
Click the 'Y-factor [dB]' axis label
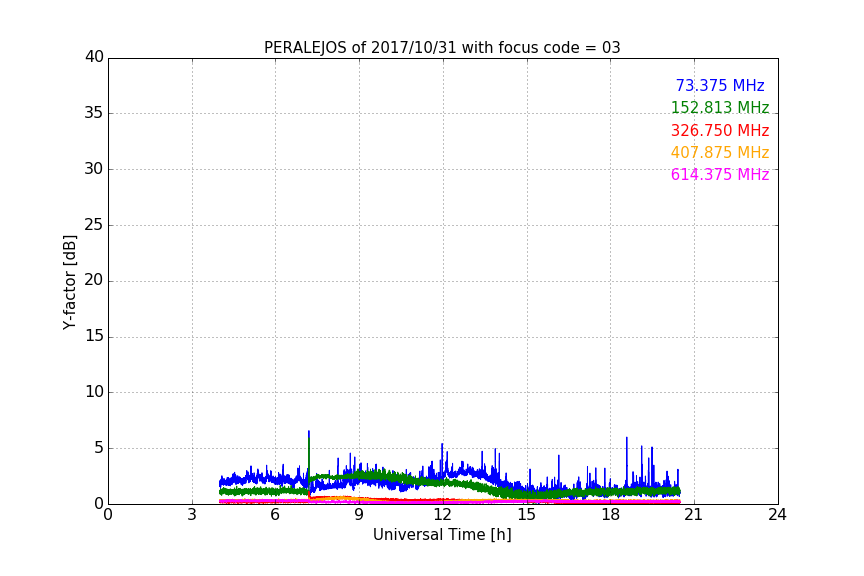pyautogui.click(x=69, y=282)
